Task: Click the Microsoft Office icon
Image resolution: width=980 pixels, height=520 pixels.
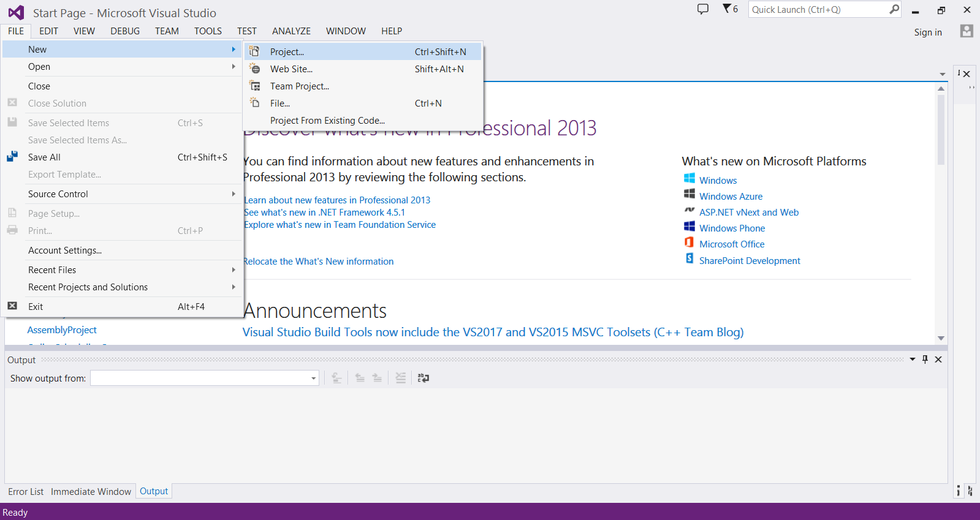Action: tap(689, 242)
